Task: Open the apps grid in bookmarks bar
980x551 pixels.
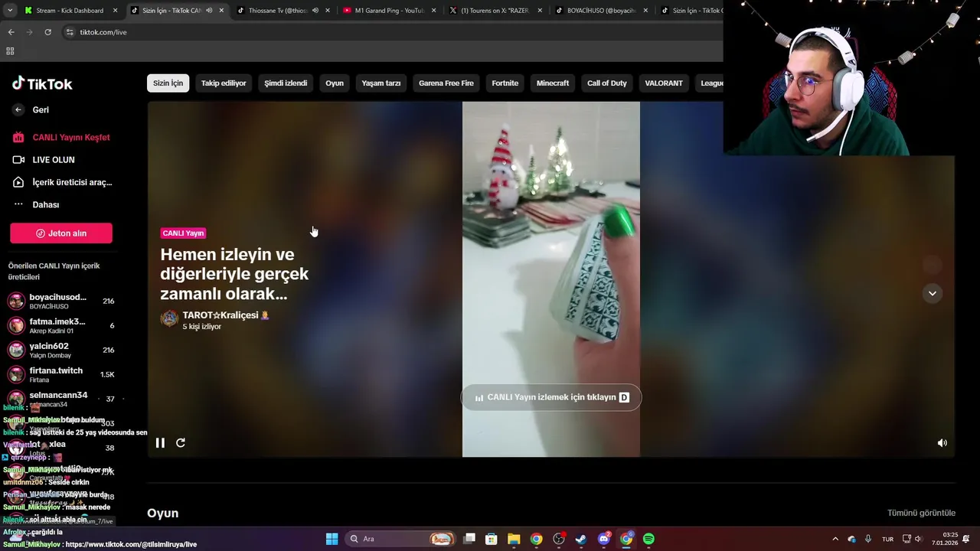Action: pyautogui.click(x=10, y=51)
